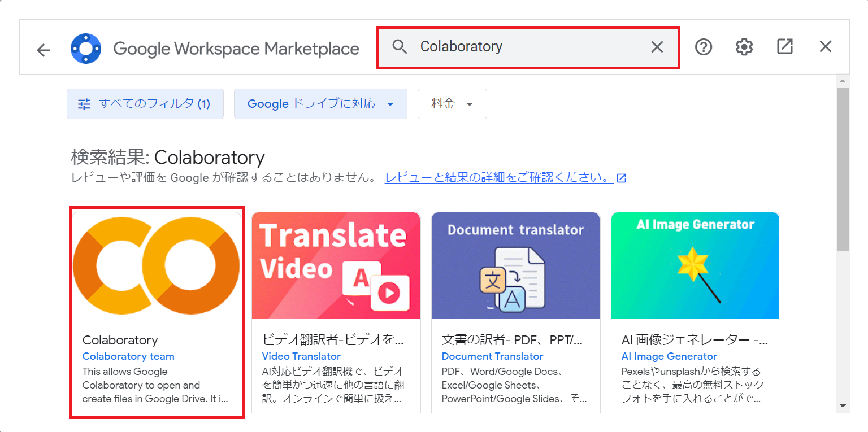The width and height of the screenshot is (868, 432).
Task: Click the back arrow to return
Action: pyautogui.click(x=44, y=50)
